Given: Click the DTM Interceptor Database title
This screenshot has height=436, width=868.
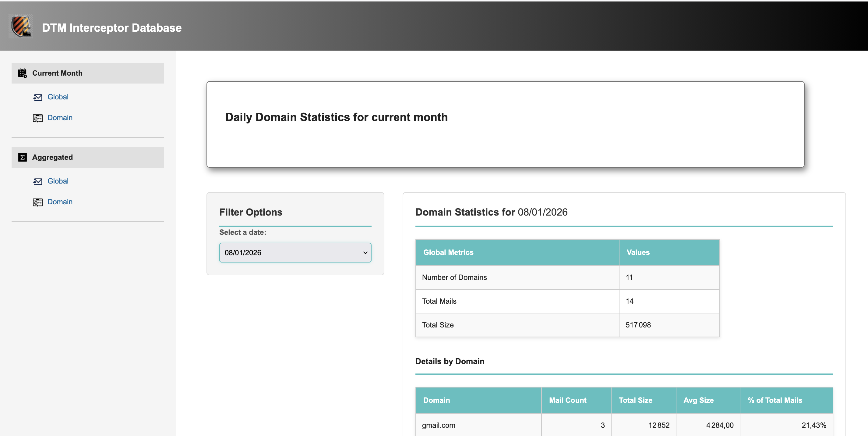Looking at the screenshot, I should coord(111,28).
